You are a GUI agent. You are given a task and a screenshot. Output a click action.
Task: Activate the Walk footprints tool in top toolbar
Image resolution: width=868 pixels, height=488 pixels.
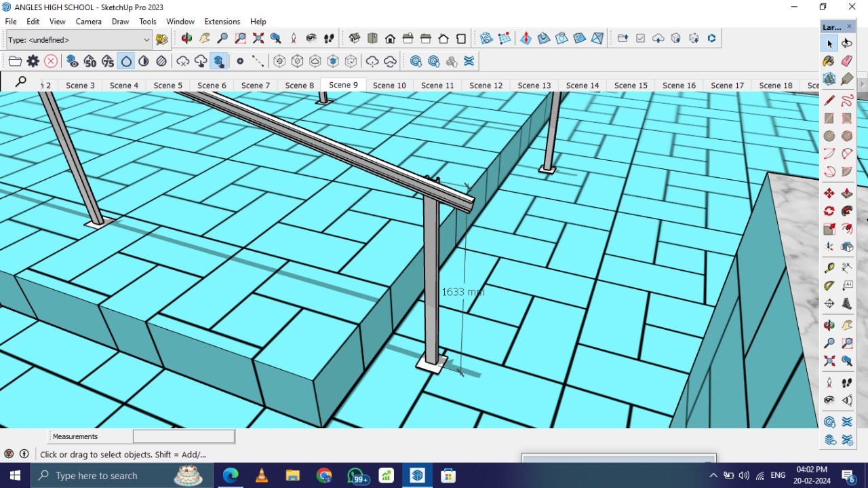click(x=329, y=39)
